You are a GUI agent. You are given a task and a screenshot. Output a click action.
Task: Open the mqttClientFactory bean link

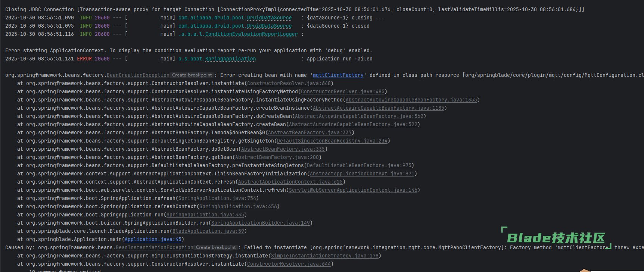point(338,75)
